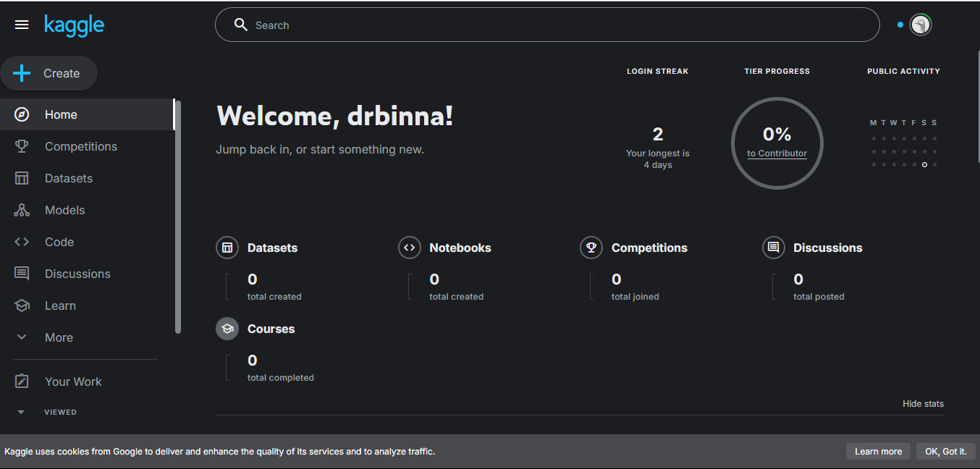Collapse the Viewed section arrow
The width and height of the screenshot is (980, 469).
[21, 412]
